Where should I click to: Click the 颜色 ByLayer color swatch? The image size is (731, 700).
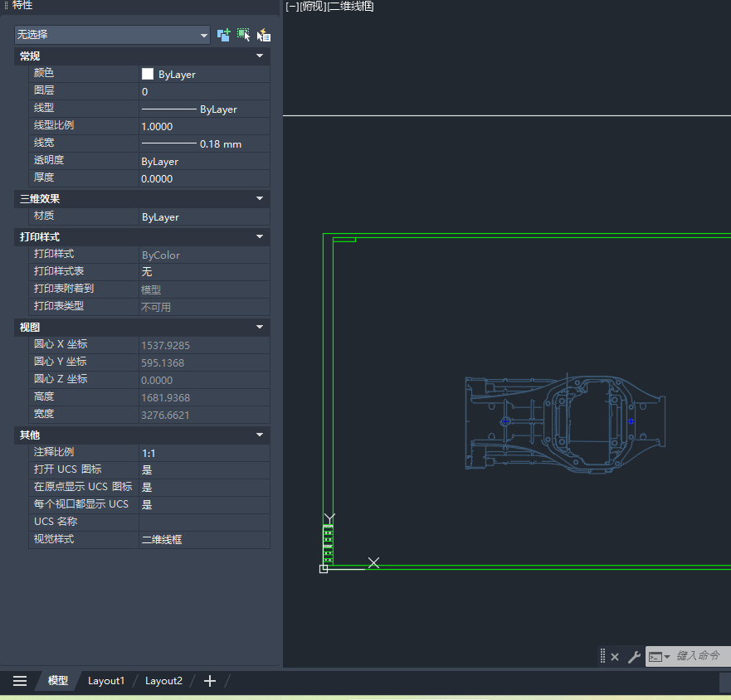click(x=148, y=74)
